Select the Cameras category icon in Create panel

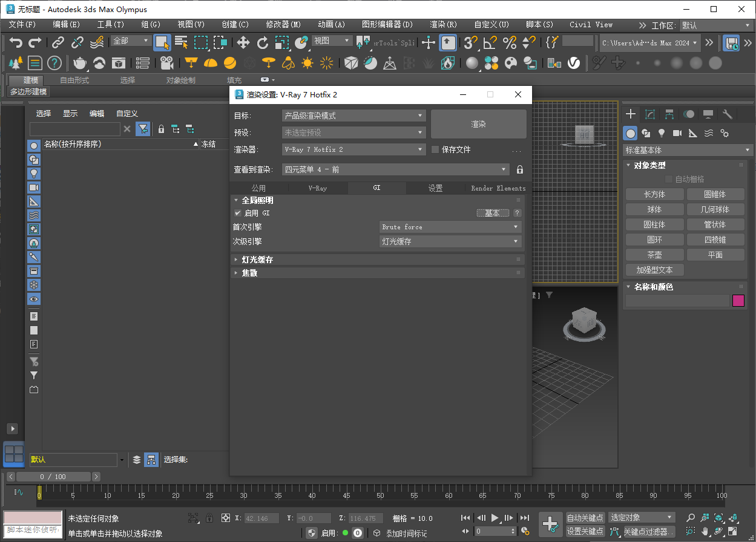[x=677, y=133]
